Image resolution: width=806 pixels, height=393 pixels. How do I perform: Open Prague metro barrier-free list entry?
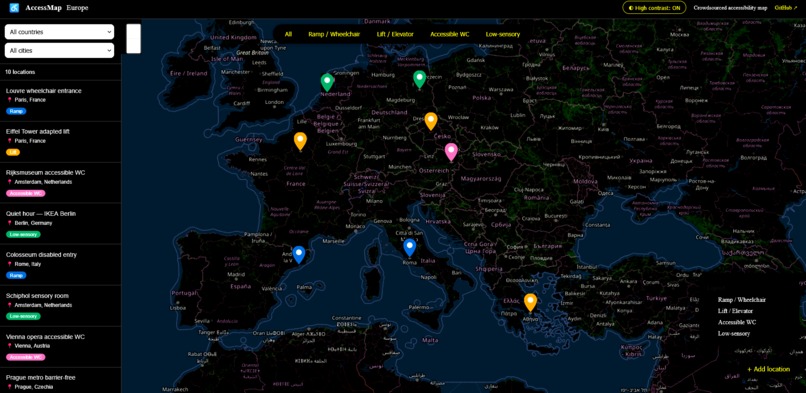point(61,381)
